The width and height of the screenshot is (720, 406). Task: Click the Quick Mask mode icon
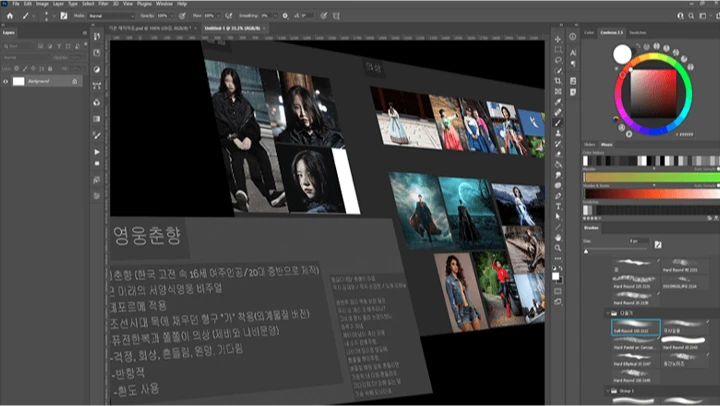(x=558, y=291)
